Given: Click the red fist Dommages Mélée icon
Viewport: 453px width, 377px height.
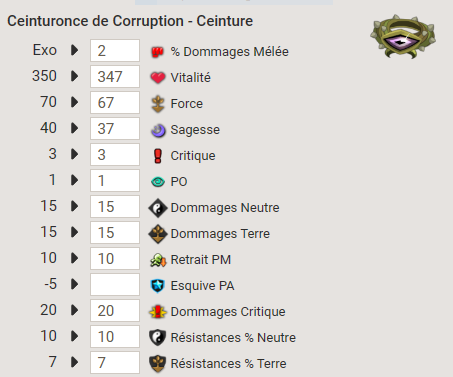Looking at the screenshot, I should pyautogui.click(x=157, y=52).
